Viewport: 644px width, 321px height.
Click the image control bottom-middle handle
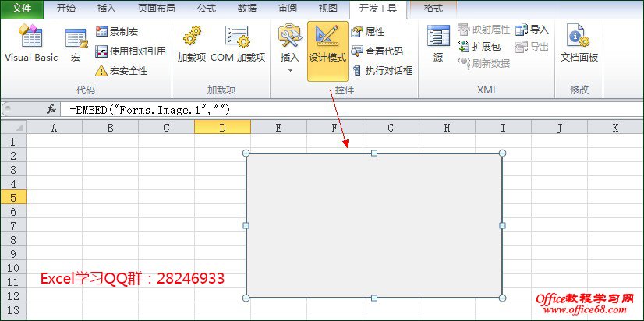click(x=374, y=298)
